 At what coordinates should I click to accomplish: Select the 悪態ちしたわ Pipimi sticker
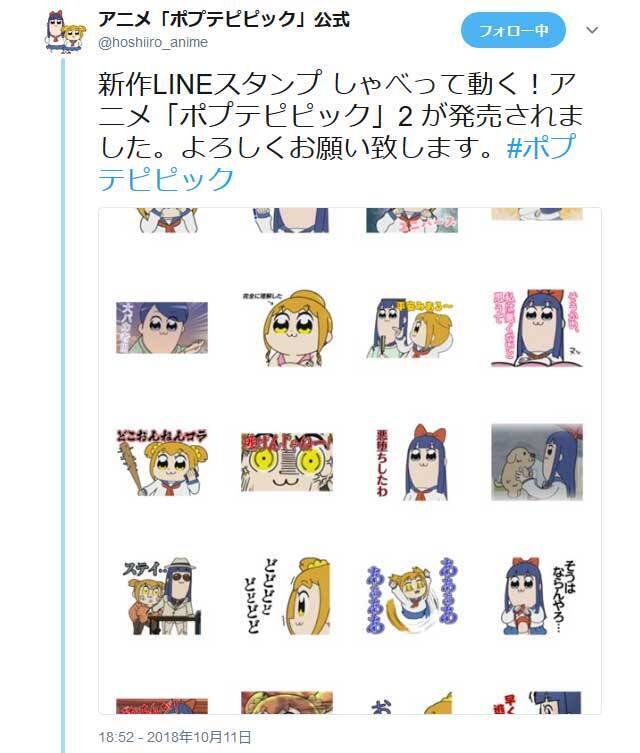pyautogui.click(x=411, y=462)
